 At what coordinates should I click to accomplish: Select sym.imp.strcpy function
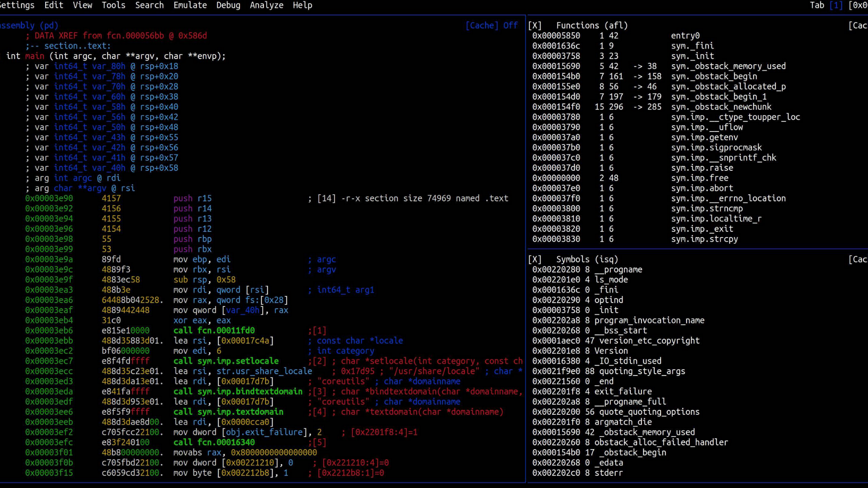[704, 239]
